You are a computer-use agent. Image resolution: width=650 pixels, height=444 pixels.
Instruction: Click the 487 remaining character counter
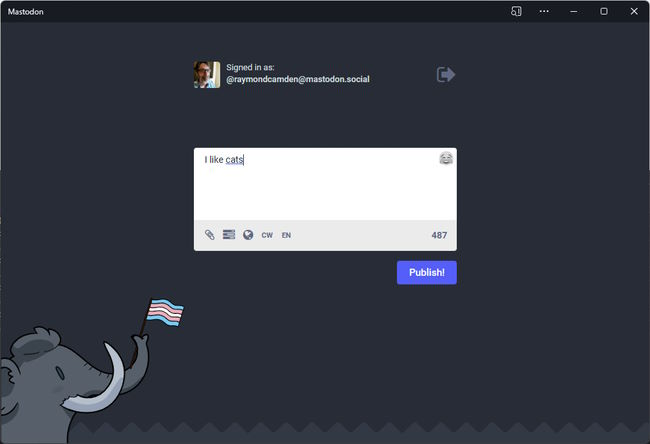[x=439, y=235]
